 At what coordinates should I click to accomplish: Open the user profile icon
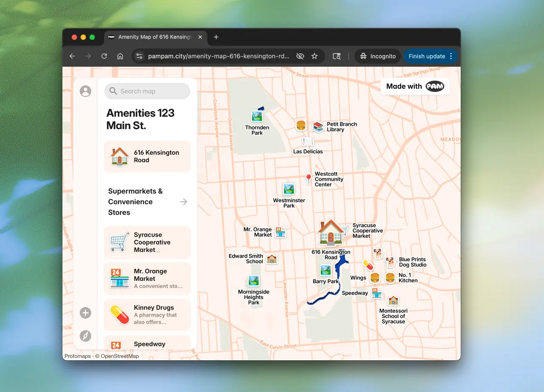(85, 91)
